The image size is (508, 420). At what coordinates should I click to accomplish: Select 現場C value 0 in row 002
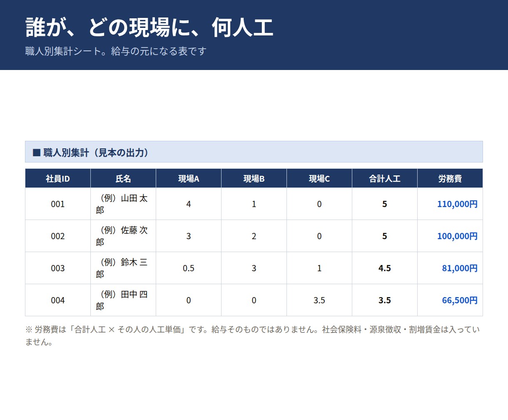[319, 236]
